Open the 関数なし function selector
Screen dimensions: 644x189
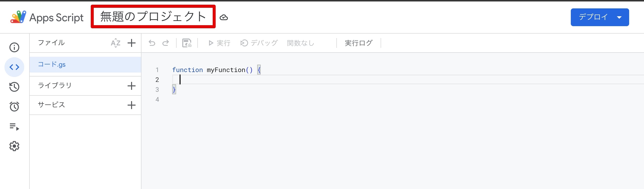[300, 43]
